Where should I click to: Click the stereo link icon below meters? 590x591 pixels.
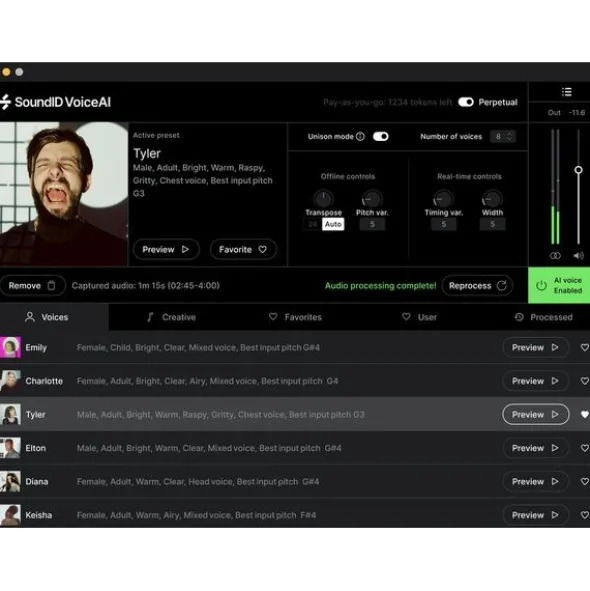555,256
